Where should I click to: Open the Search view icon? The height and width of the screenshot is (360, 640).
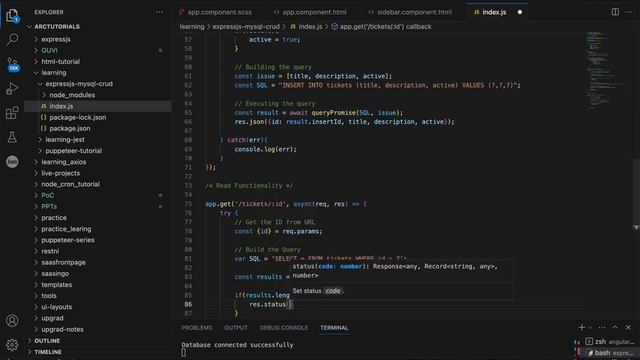coord(12,40)
